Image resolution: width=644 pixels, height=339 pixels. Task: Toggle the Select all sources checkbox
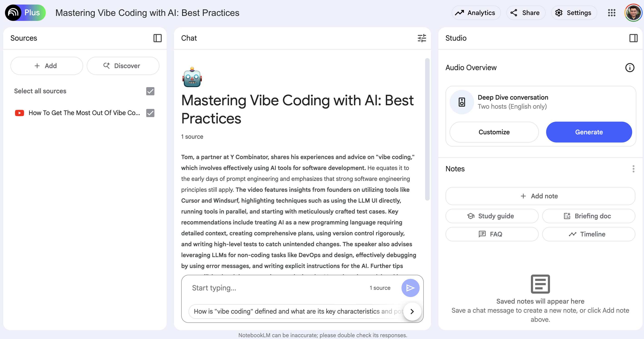(x=150, y=91)
